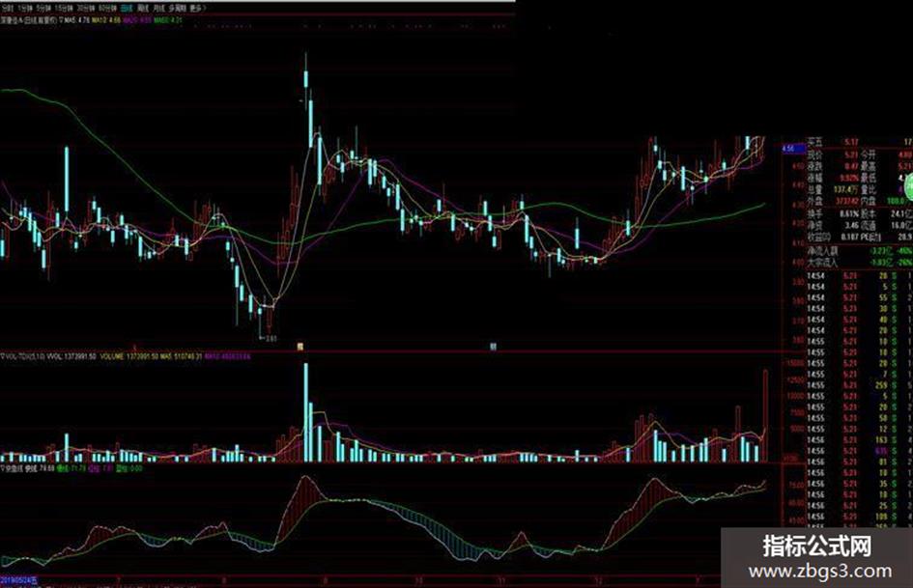Select the 60分钟 period tab
913x588 pixels.
click(107, 8)
